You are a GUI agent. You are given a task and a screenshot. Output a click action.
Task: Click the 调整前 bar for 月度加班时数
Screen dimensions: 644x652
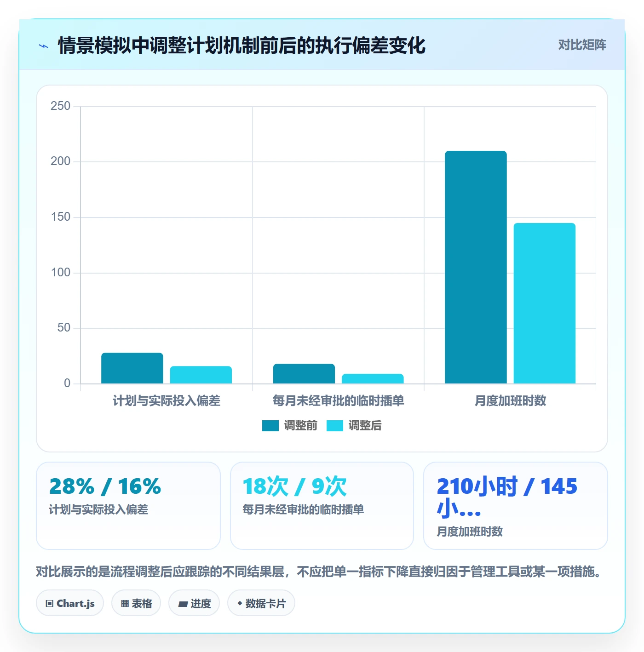pyautogui.click(x=476, y=267)
